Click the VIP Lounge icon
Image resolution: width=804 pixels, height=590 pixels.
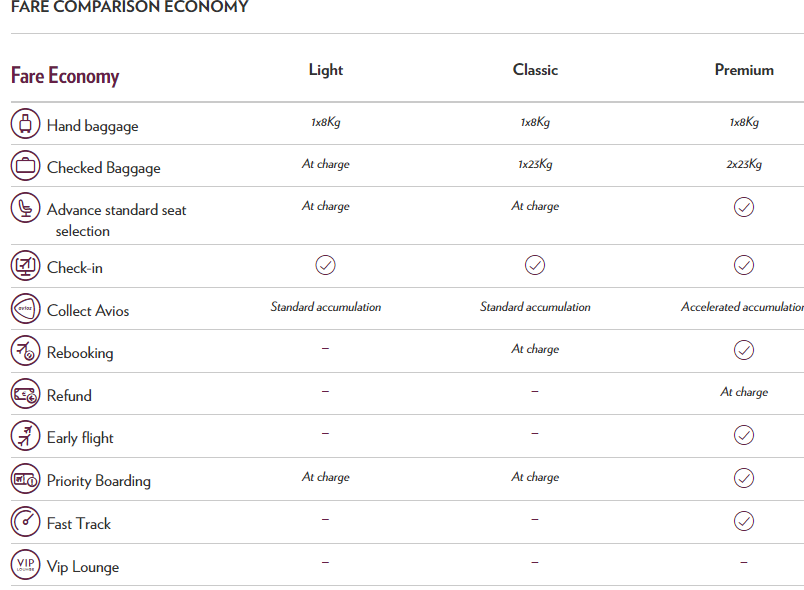pyautogui.click(x=25, y=565)
